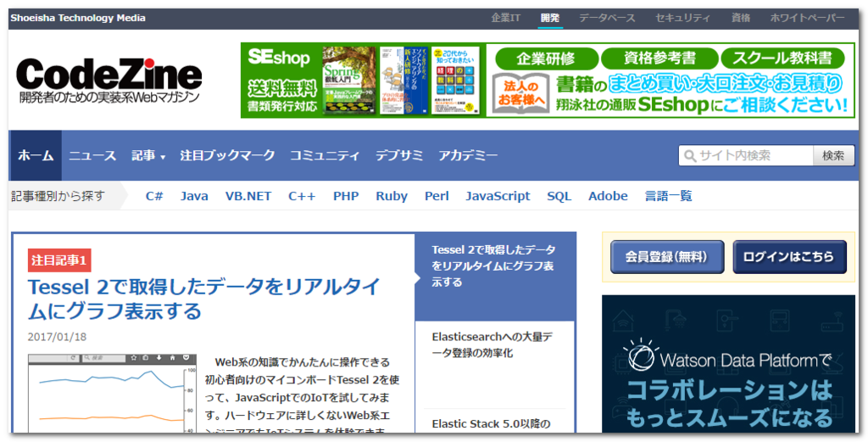Click 資格参考書 in the banner
This screenshot has width=868, height=442.
[x=659, y=59]
